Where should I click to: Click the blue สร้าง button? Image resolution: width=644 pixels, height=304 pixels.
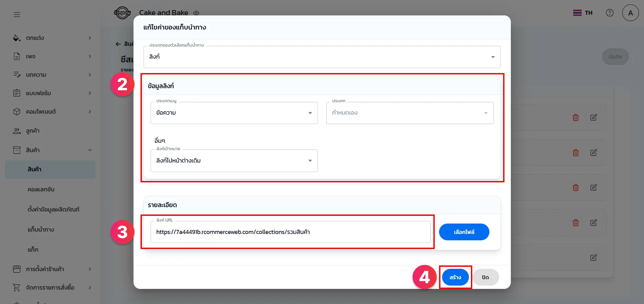point(455,277)
